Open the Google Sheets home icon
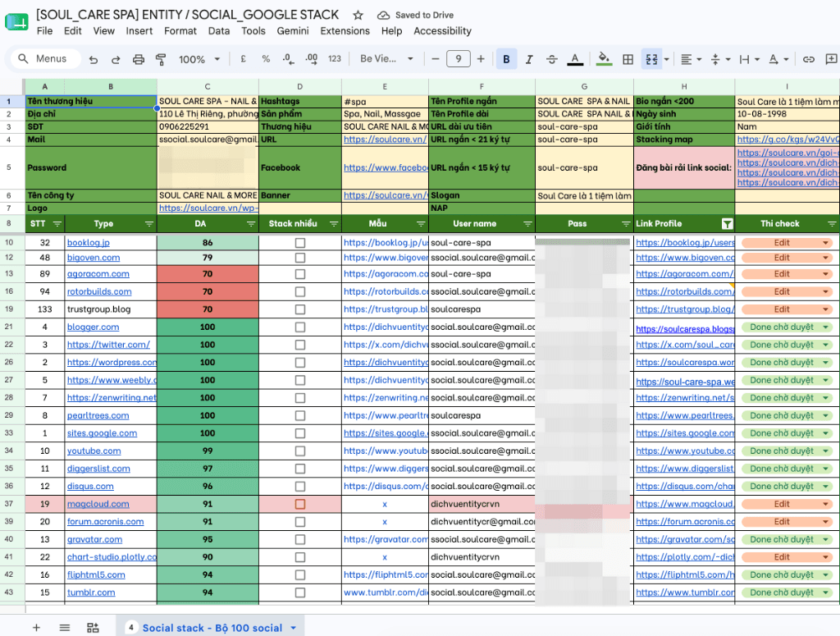This screenshot has width=840, height=636. 16,22
